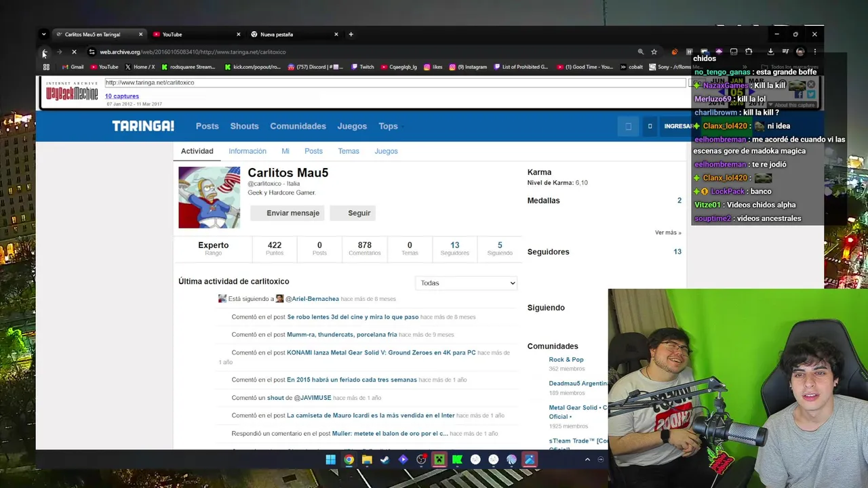
Task: Stop loading the page with X button
Action: tap(74, 52)
